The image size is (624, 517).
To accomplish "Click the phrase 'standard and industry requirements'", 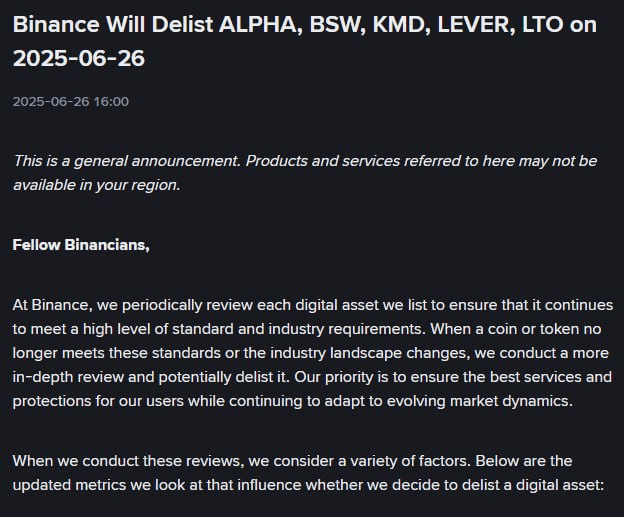I will (297, 329).
